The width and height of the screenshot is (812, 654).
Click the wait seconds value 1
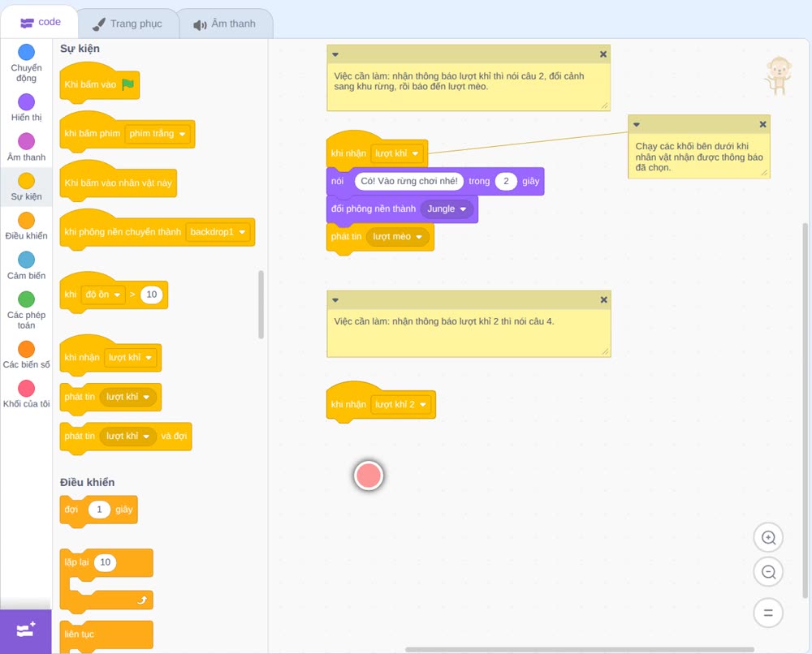point(99,510)
